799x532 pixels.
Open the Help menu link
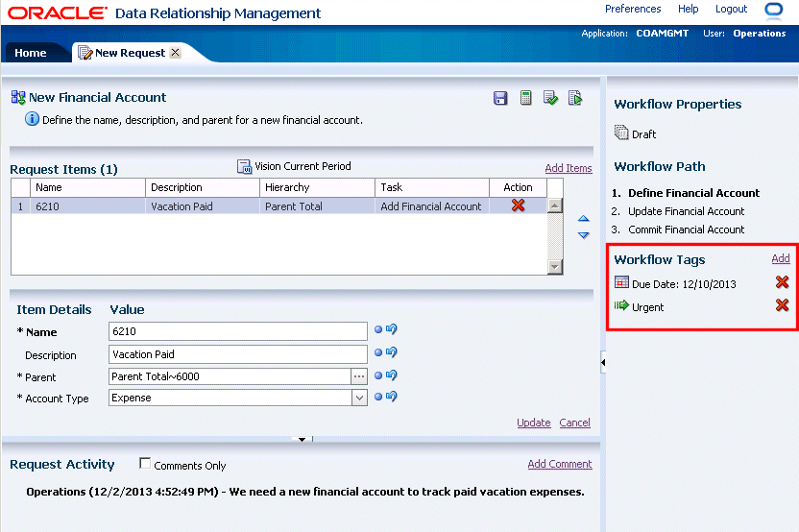tap(688, 10)
